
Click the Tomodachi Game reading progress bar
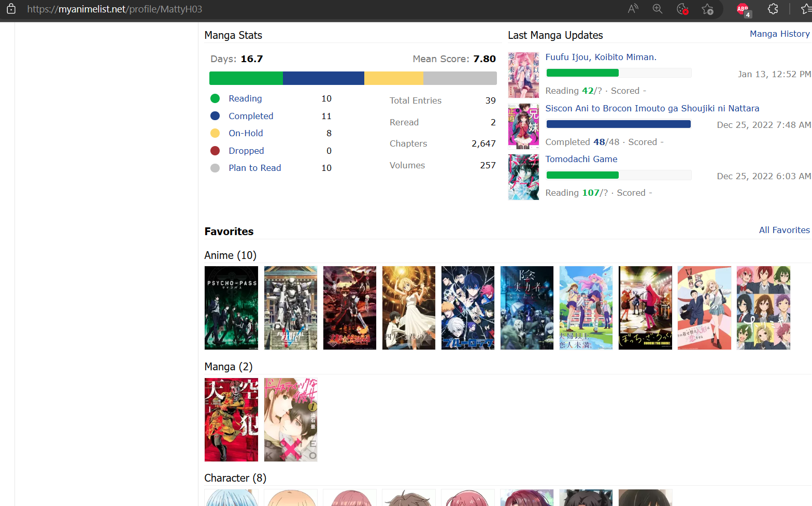pyautogui.click(x=619, y=175)
